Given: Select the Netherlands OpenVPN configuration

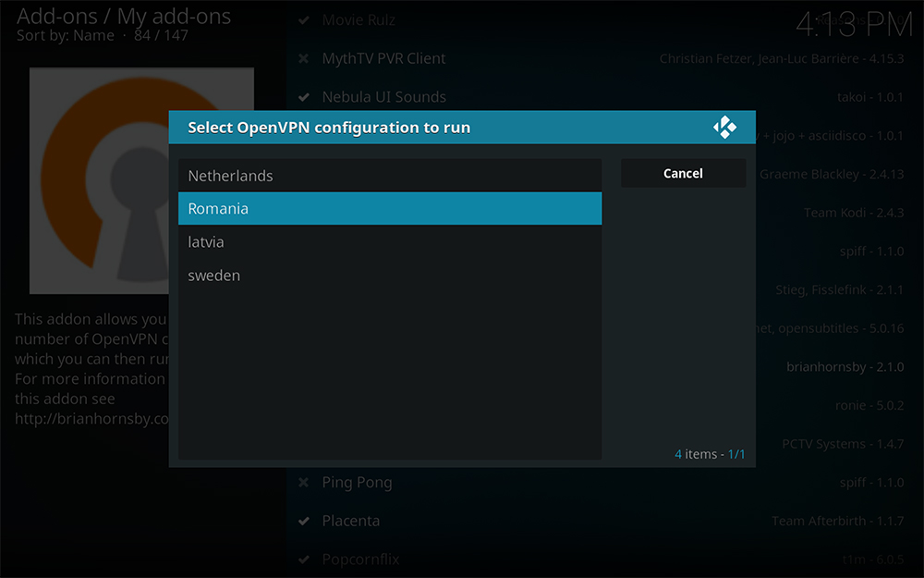Looking at the screenshot, I should (390, 175).
